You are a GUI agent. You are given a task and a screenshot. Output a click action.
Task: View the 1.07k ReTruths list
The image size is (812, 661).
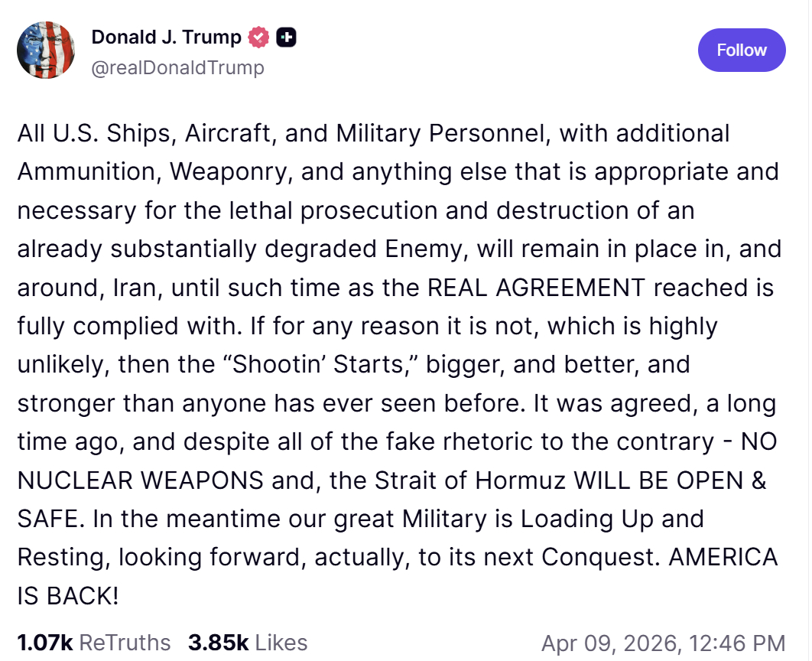coord(94,643)
